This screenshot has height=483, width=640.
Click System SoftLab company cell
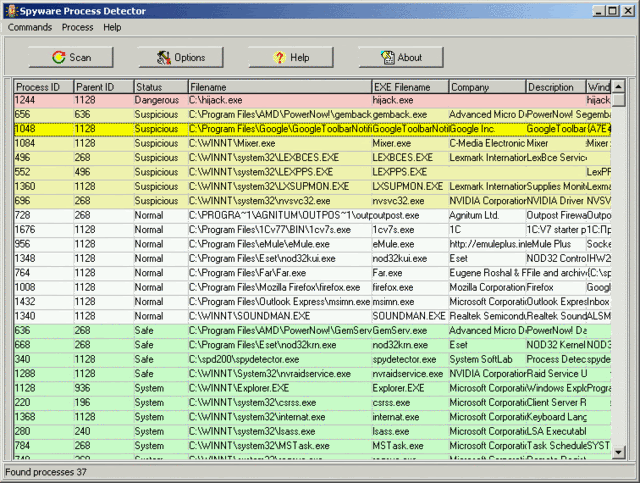point(487,359)
